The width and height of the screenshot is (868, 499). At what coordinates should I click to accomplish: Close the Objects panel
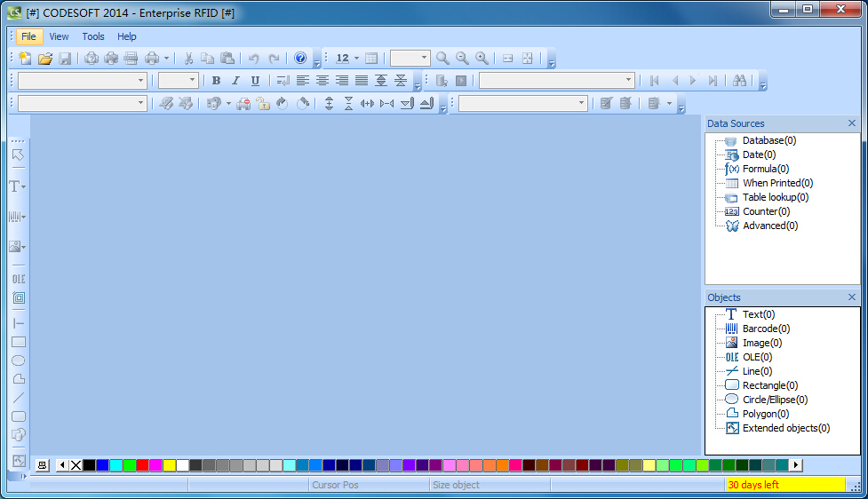point(852,297)
